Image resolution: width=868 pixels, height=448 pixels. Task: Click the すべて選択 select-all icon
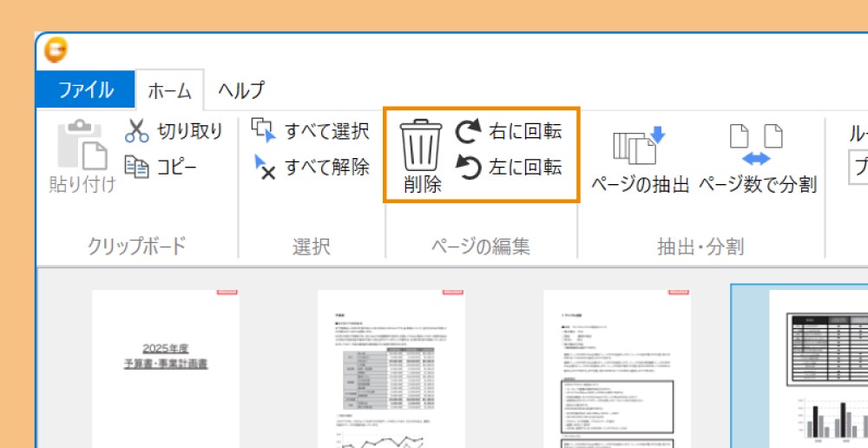[x=264, y=131]
